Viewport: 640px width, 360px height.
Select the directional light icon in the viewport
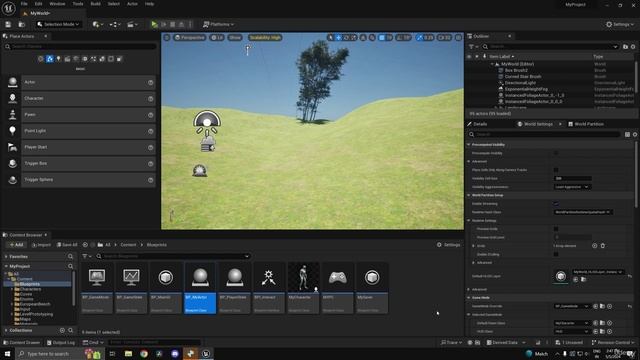tap(207, 122)
